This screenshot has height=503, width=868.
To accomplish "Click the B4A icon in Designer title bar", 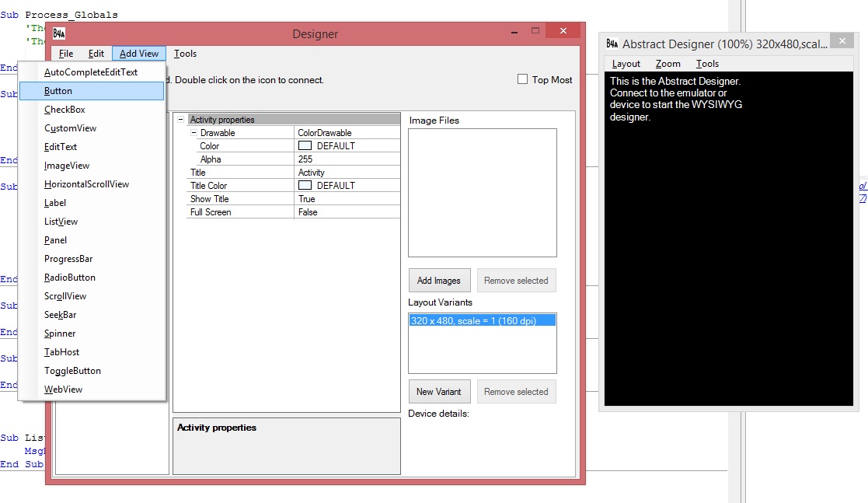I will point(59,33).
